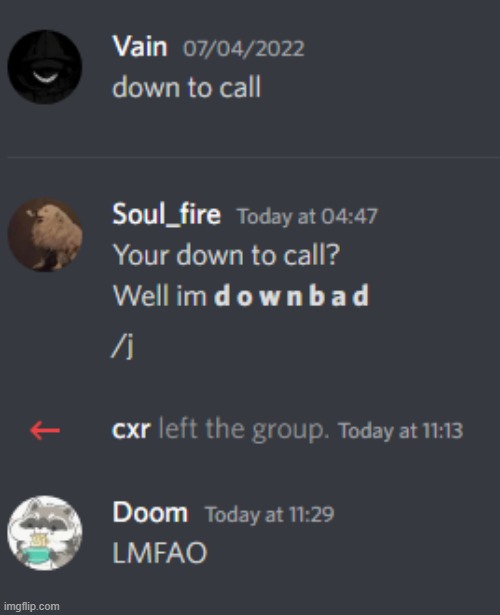Click the red left-arrow leave icon
500x615 pixels.
pyautogui.click(x=45, y=430)
